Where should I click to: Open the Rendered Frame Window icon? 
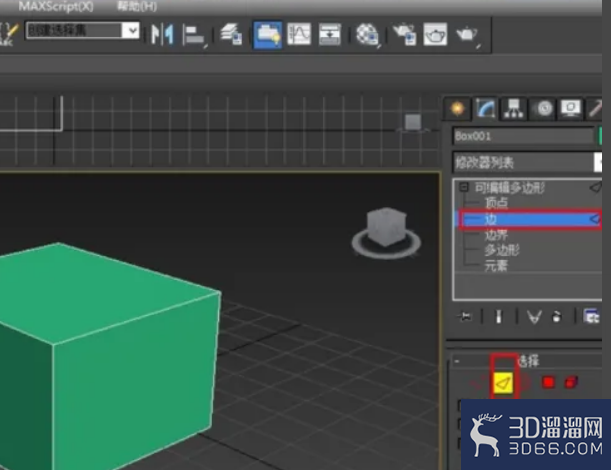(435, 34)
